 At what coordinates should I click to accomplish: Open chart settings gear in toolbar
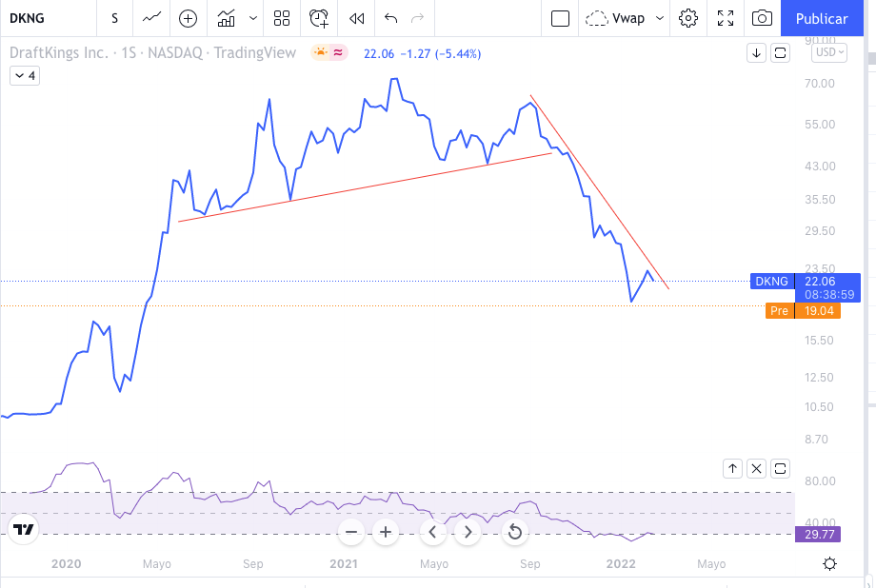[x=688, y=18]
